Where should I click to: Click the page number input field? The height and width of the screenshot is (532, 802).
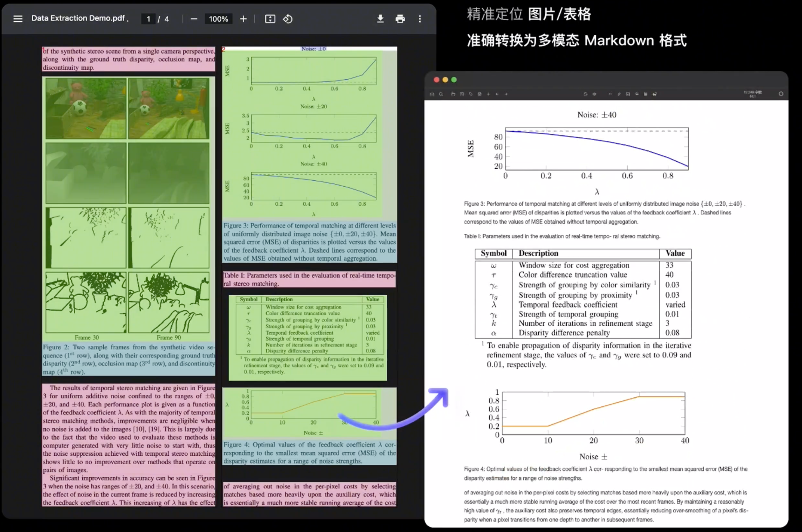pyautogui.click(x=149, y=19)
